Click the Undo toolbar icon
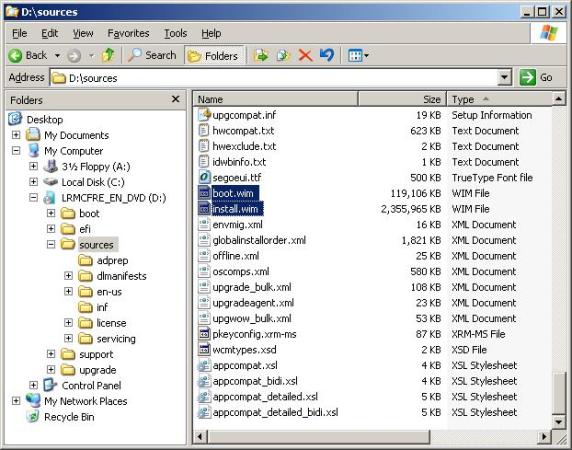Image resolution: width=572 pixels, height=450 pixels. [x=327, y=55]
